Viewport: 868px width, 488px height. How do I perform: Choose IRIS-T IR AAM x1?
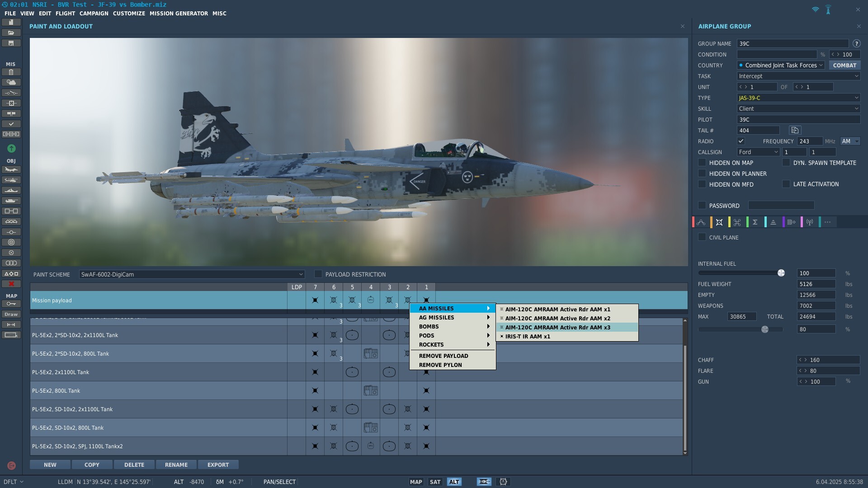point(567,337)
